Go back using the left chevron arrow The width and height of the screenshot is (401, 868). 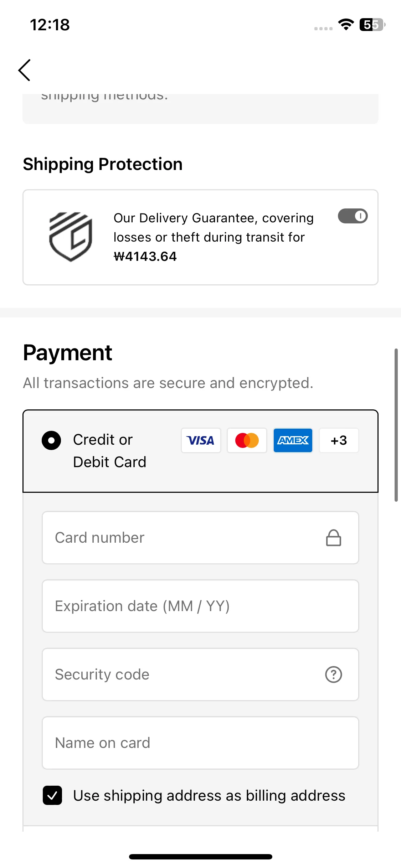25,70
